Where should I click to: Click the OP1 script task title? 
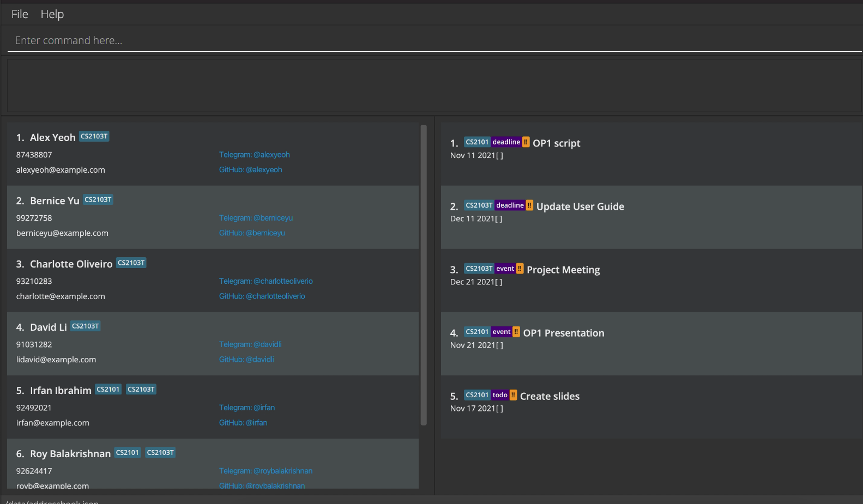(x=557, y=143)
